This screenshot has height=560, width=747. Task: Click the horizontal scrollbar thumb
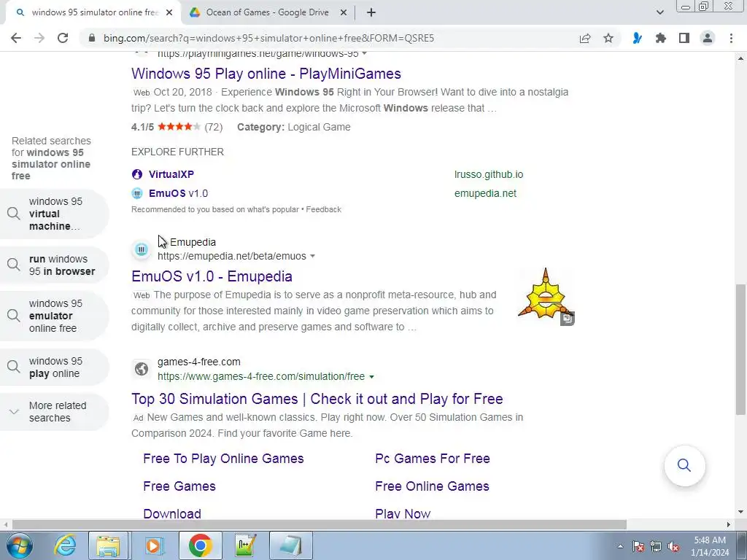click(x=320, y=524)
